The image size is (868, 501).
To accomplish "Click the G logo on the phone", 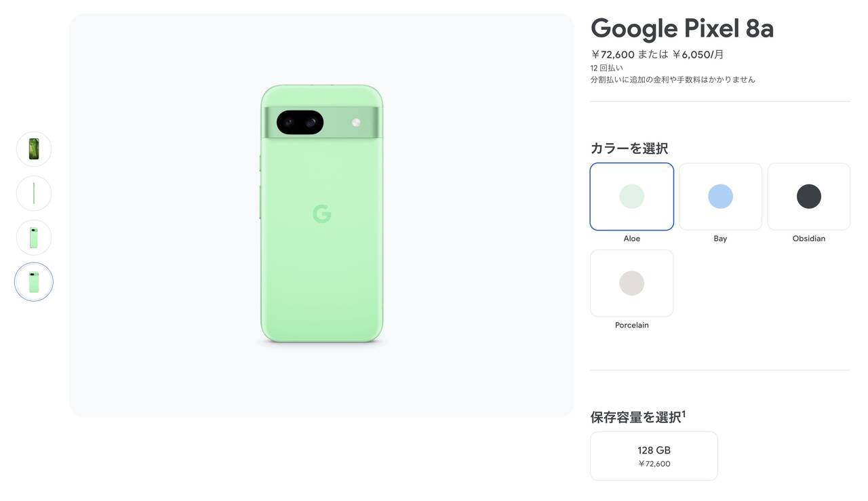I will (322, 214).
